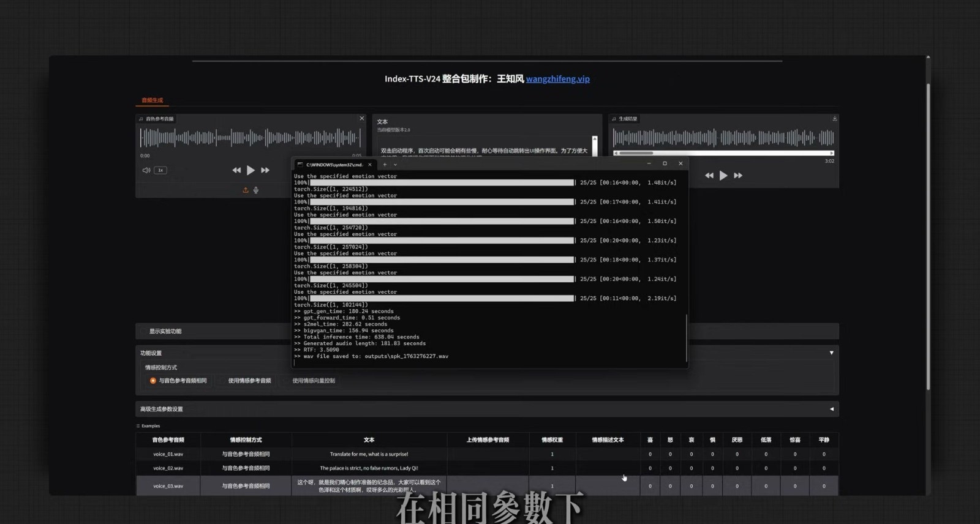
Task: Open the terminal new-tab dropdown arrow
Action: pos(395,164)
